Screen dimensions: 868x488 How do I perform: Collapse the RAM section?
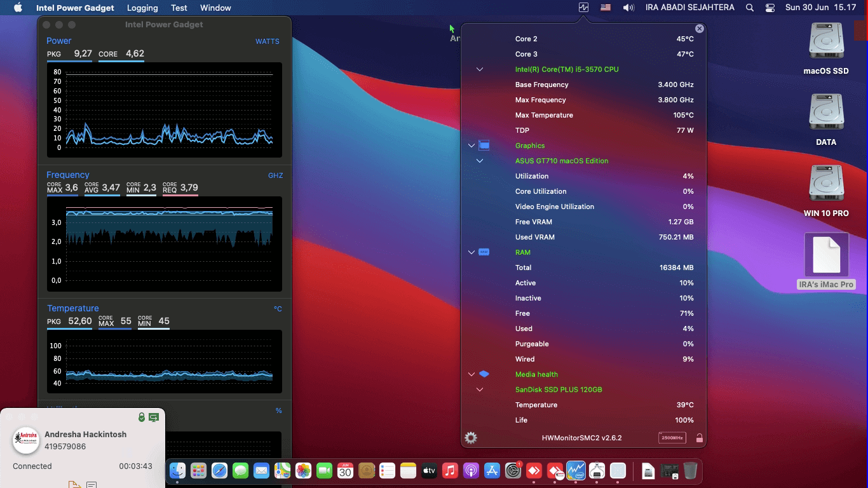(471, 252)
